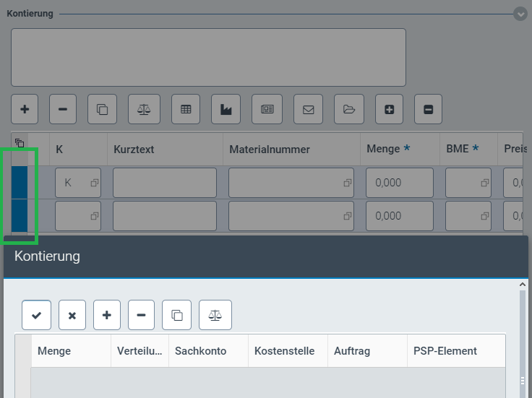Select the first table row via its blue selector
Viewport: 532px width, 398px height.
click(x=20, y=183)
